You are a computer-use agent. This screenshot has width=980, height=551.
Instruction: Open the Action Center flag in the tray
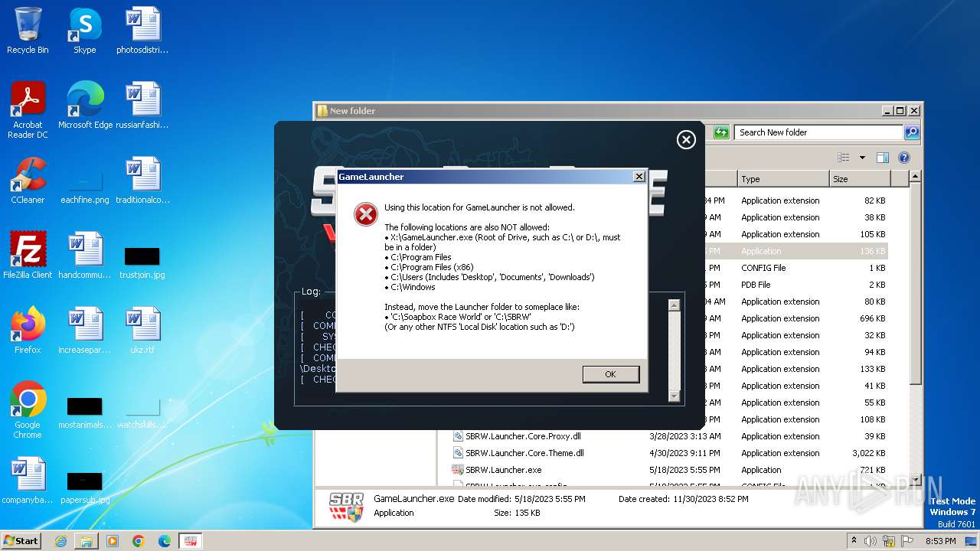tap(909, 540)
